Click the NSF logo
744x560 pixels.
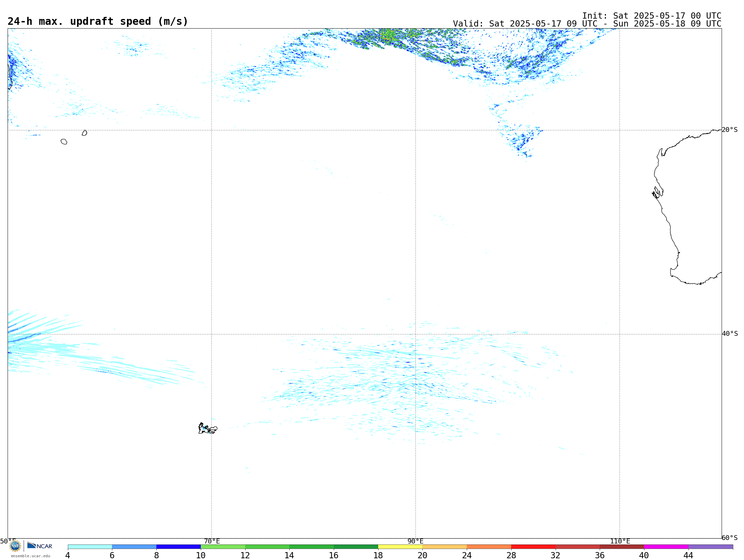15,546
